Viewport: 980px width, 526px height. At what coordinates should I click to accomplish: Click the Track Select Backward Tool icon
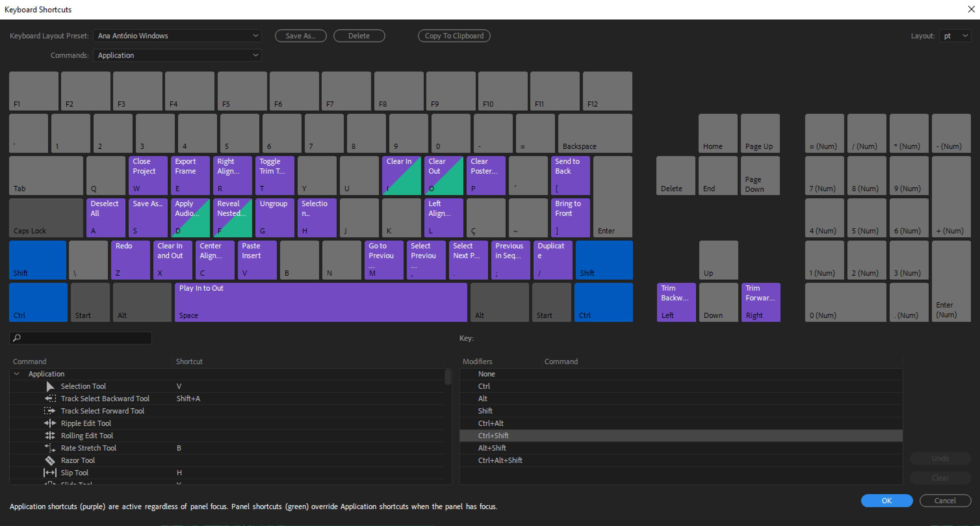pyautogui.click(x=50, y=399)
